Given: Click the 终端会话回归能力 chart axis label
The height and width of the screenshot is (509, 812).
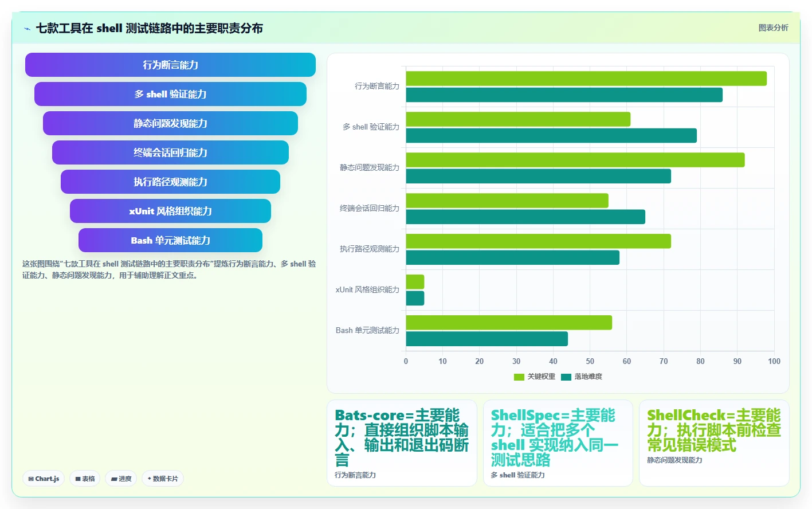Looking at the screenshot, I should [370, 208].
